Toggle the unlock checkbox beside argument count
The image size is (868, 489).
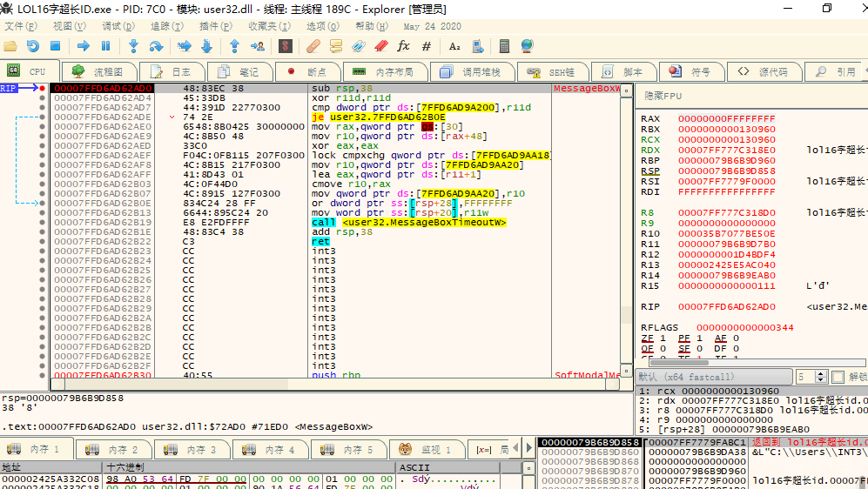point(838,377)
